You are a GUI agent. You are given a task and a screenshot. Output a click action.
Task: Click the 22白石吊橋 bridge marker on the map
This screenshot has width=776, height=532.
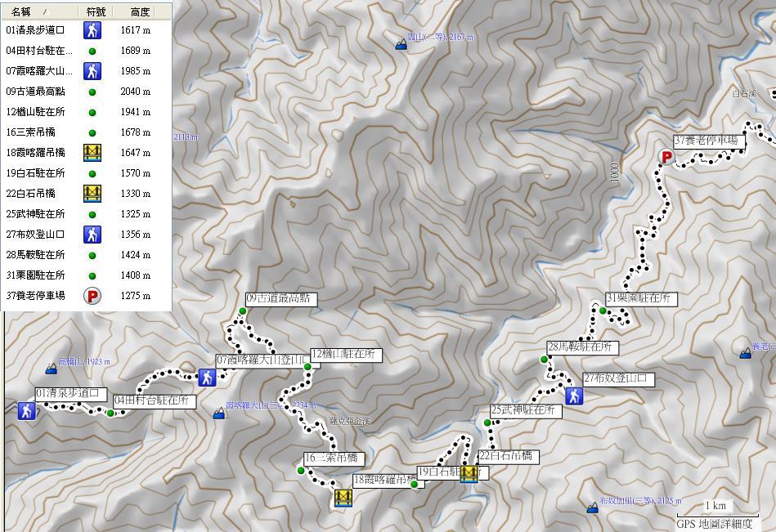click(x=469, y=474)
